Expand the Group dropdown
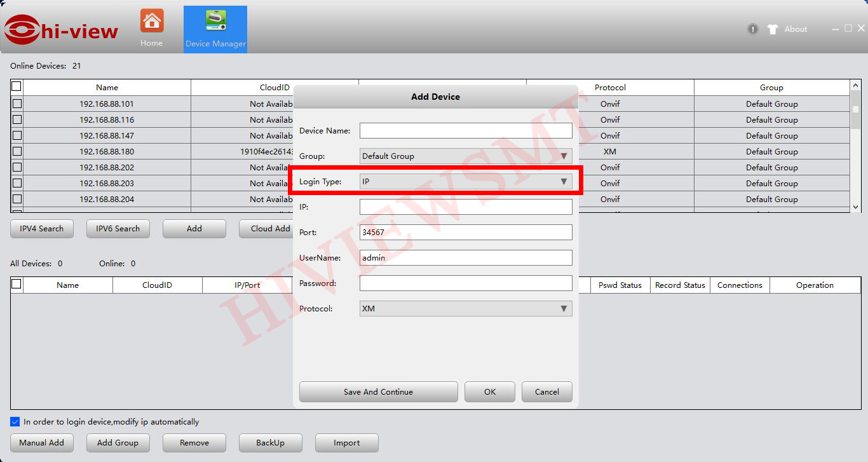Screen dimensions: 868x462 [x=466, y=156]
